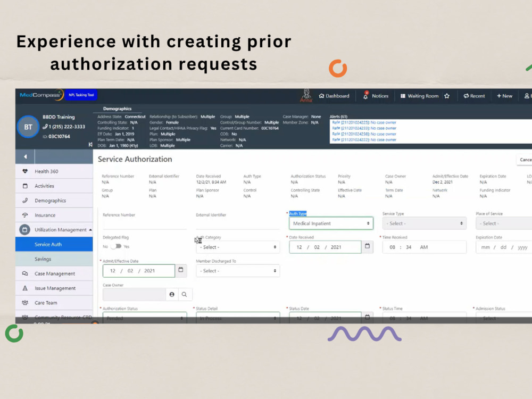The width and height of the screenshot is (532, 399).
Task: Select Health 360 in sidebar
Action: pos(54,171)
